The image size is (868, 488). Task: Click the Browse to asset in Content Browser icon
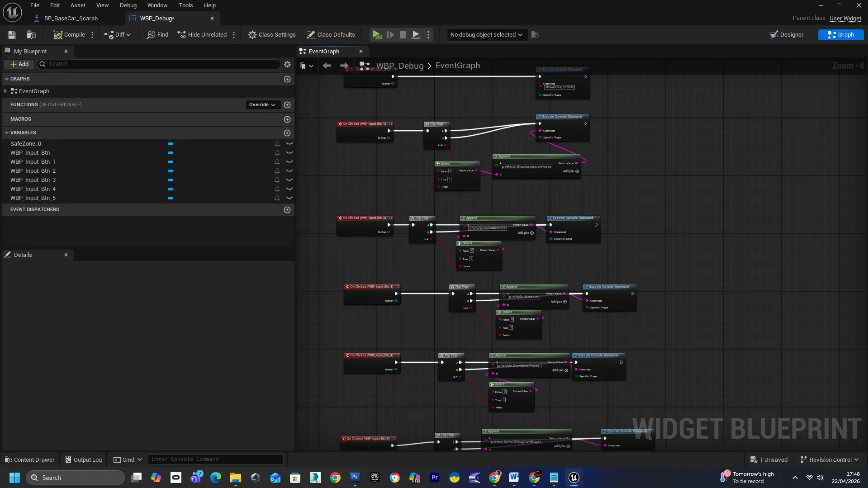click(31, 35)
